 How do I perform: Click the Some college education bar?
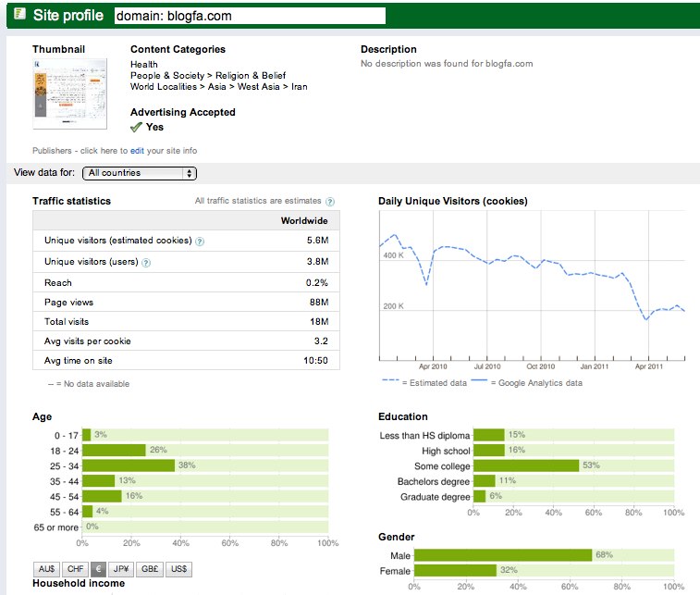tap(526, 465)
